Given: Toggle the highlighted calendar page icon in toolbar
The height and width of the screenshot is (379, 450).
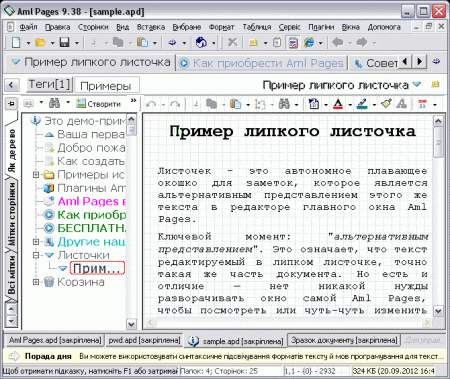Looking at the screenshot, I should click(x=293, y=43).
